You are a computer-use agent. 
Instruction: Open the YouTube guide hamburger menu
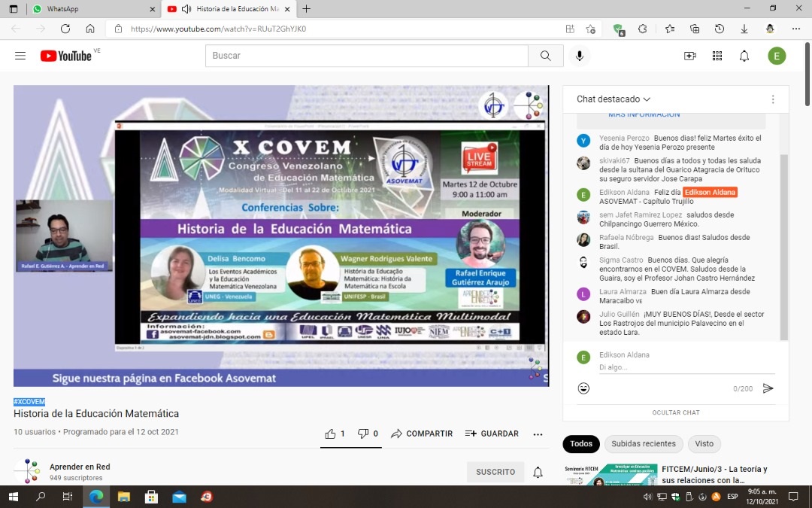point(20,56)
